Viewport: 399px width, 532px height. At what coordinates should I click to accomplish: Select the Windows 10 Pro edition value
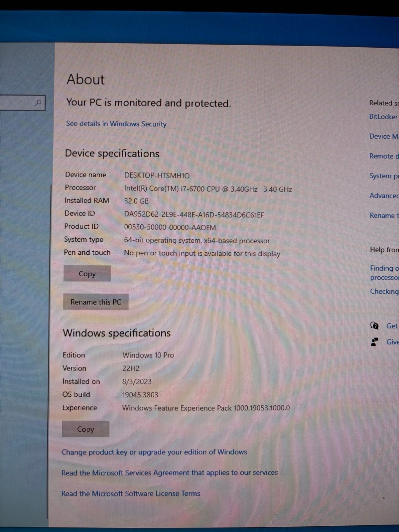[x=148, y=355]
